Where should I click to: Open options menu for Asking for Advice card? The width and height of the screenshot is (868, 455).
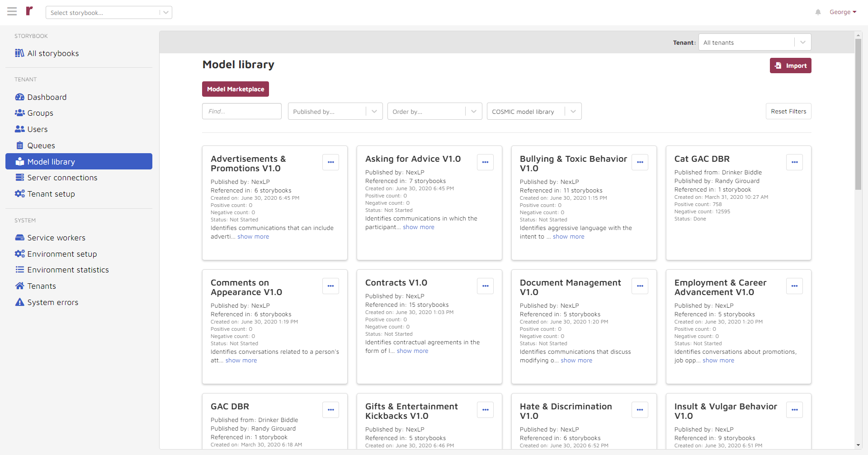coord(486,162)
